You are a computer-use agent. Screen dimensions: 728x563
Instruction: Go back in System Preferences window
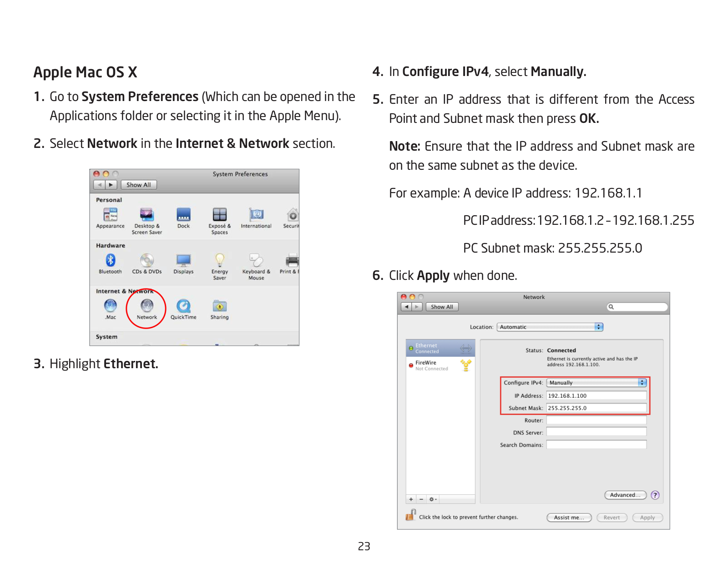[x=99, y=185]
